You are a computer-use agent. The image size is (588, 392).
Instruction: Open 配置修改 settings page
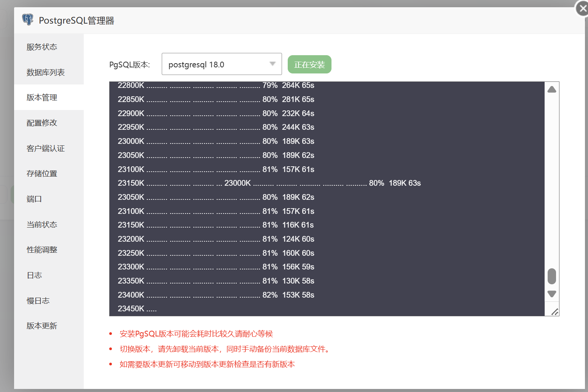(x=41, y=123)
